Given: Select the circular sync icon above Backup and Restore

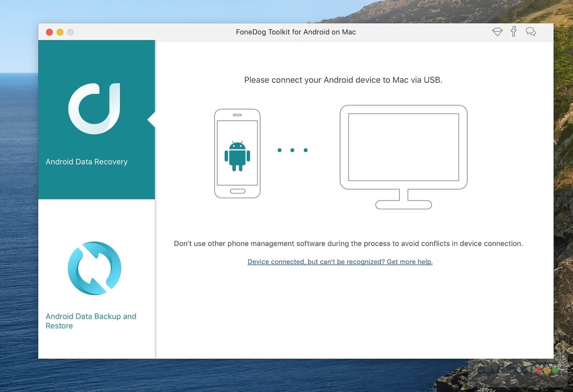Looking at the screenshot, I should click(x=94, y=268).
